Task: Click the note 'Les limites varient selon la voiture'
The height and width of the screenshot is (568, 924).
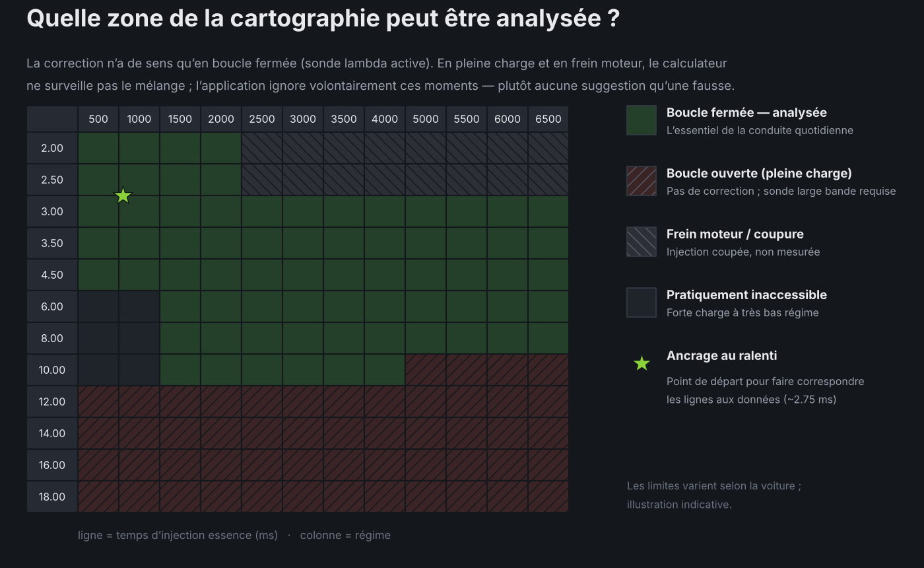Action: point(714,485)
